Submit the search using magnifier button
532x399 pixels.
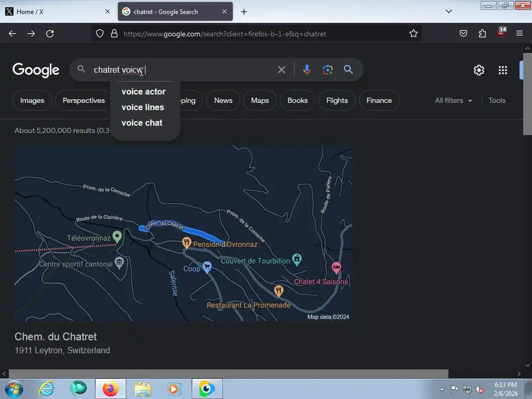coord(348,70)
